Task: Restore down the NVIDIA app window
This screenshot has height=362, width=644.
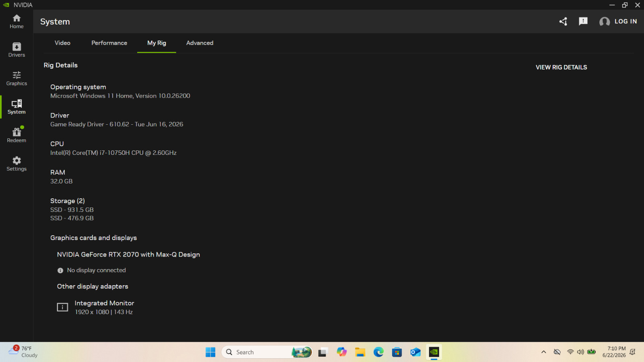Action: click(x=625, y=5)
